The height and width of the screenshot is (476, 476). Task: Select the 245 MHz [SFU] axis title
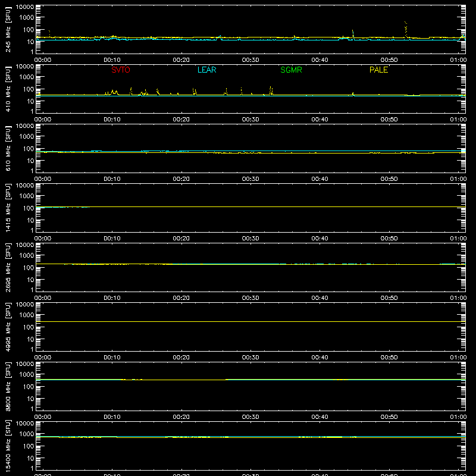tap(8, 29)
